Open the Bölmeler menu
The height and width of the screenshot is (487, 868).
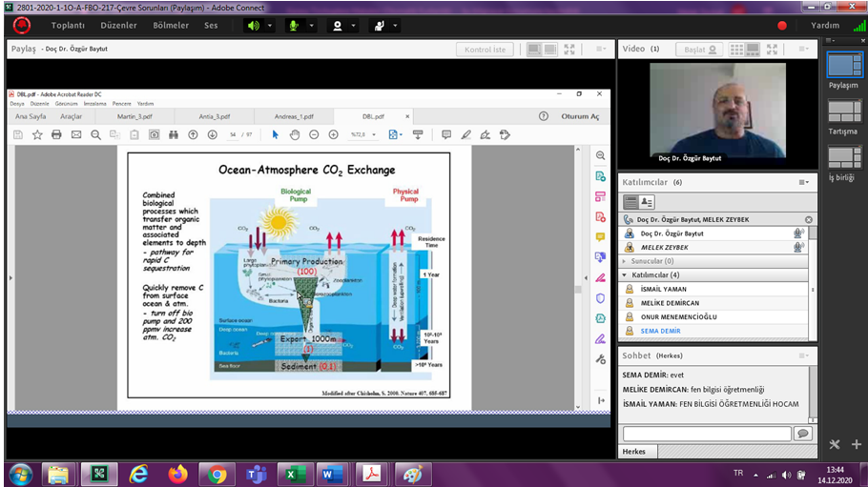[171, 26]
